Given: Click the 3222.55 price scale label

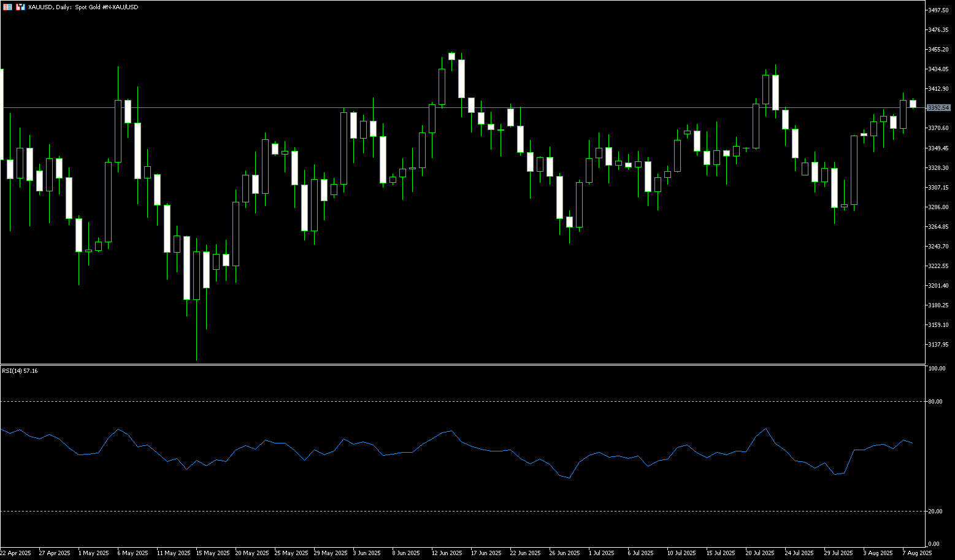Looking at the screenshot, I should click(938, 266).
